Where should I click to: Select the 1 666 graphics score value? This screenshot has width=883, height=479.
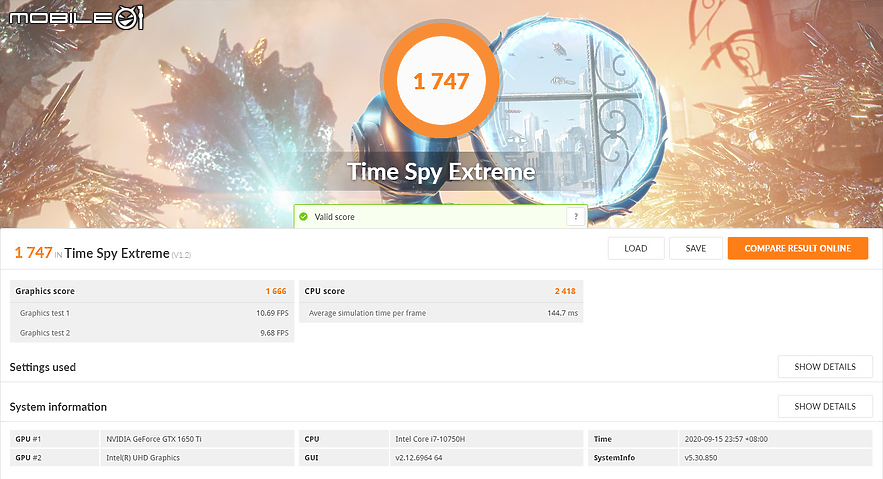276,291
